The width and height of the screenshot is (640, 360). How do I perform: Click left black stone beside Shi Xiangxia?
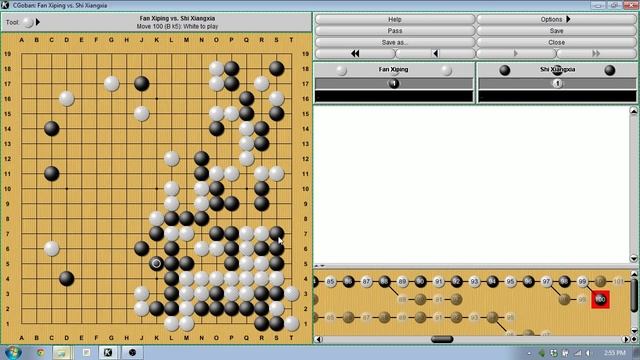pyautogui.click(x=504, y=70)
